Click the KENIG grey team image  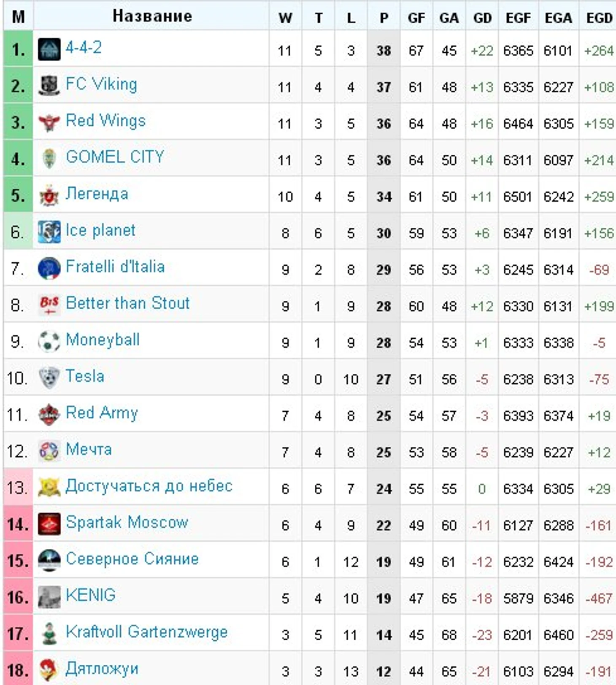pyautogui.click(x=49, y=597)
